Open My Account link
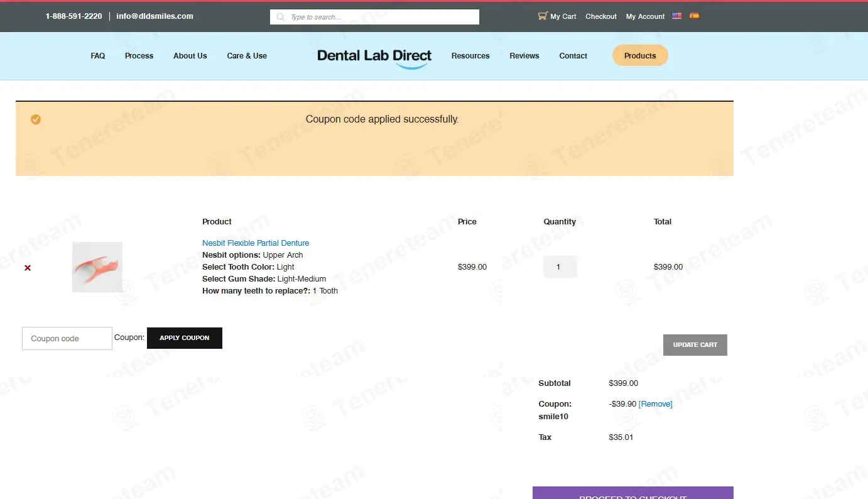 click(x=645, y=16)
